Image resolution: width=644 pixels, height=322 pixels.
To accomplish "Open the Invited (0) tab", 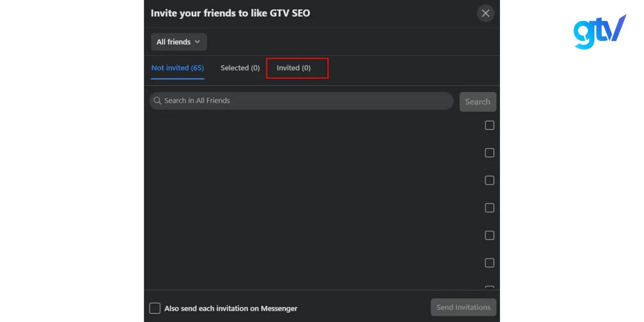I will [x=293, y=68].
